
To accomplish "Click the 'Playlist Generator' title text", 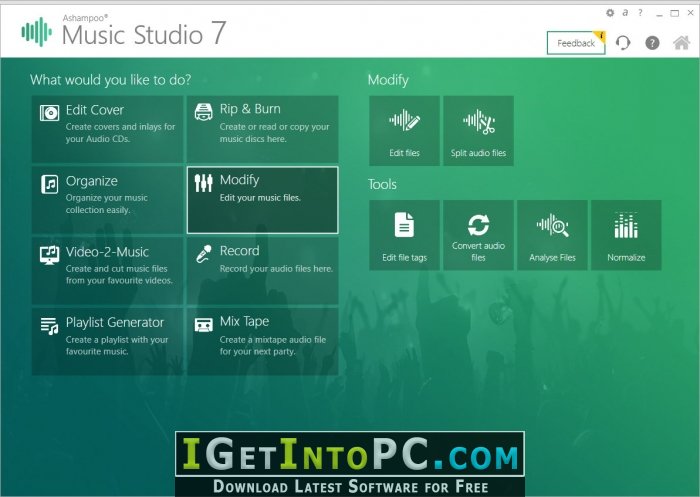I will (115, 322).
